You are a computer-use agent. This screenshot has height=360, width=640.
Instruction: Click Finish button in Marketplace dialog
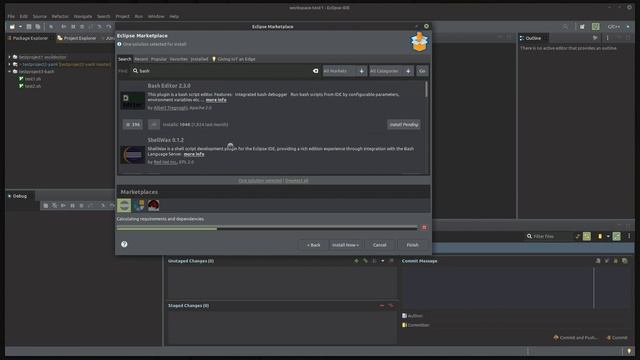pyautogui.click(x=412, y=245)
